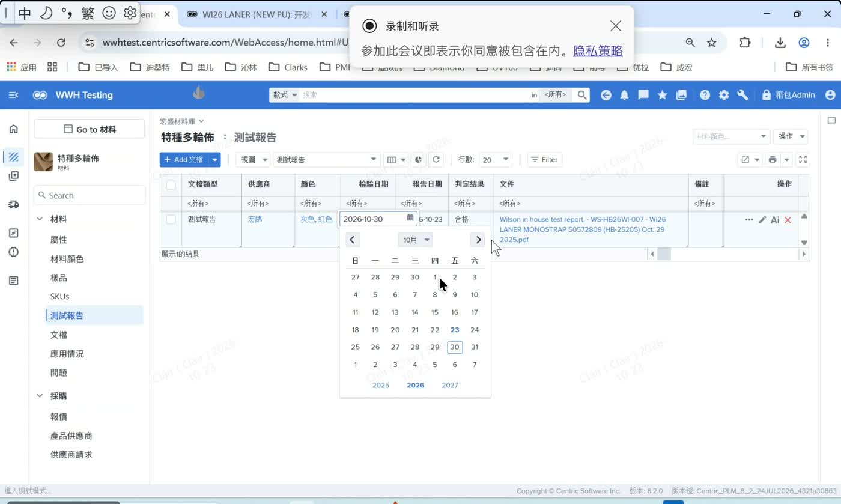
Task: Open the 測試報告 view selector combo box
Action: pyautogui.click(x=327, y=160)
